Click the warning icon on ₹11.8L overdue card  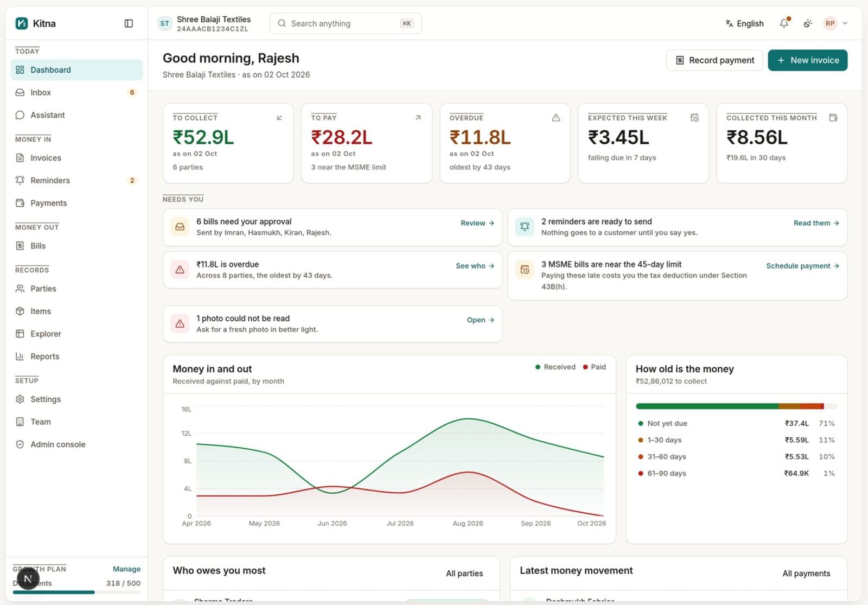click(x=180, y=270)
